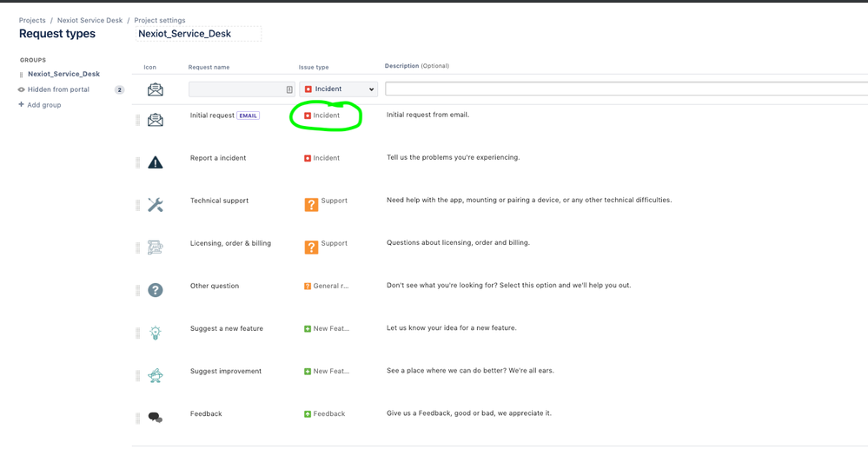Click the Initial request envelope icon
The width and height of the screenshot is (868, 462).
pyautogui.click(x=155, y=120)
